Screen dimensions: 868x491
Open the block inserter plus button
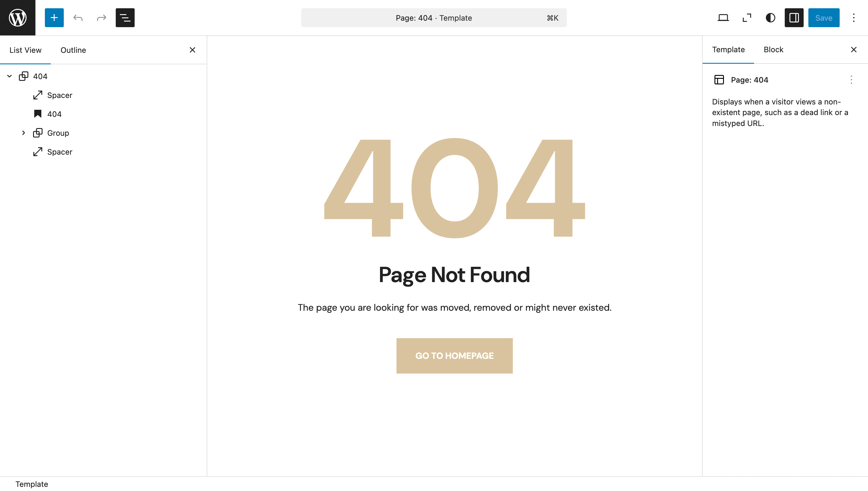54,17
